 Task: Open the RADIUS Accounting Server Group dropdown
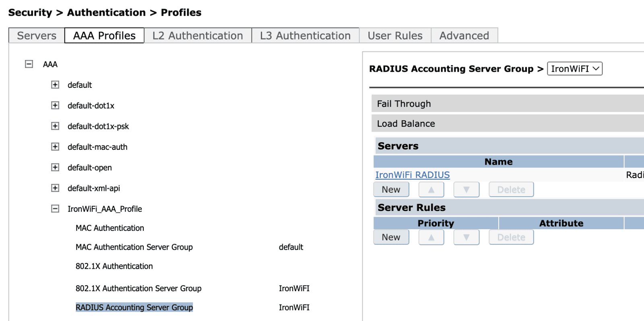[574, 69]
